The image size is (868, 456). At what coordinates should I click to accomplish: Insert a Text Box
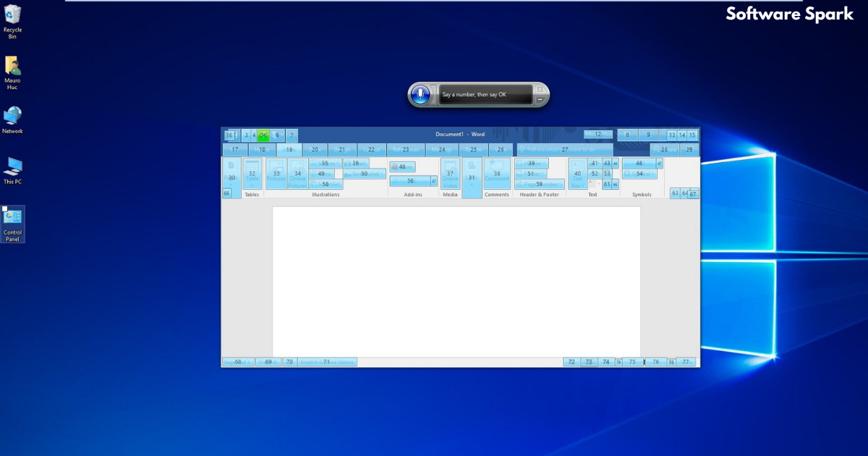(x=577, y=174)
